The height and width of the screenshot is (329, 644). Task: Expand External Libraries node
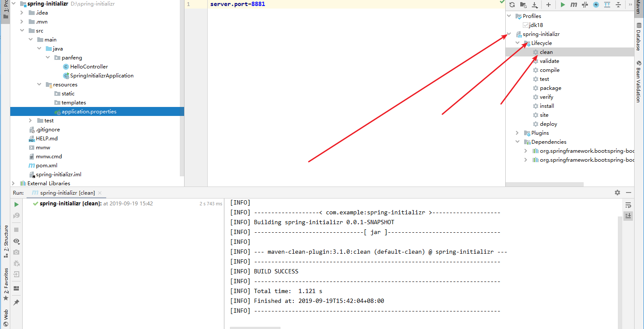13,184
